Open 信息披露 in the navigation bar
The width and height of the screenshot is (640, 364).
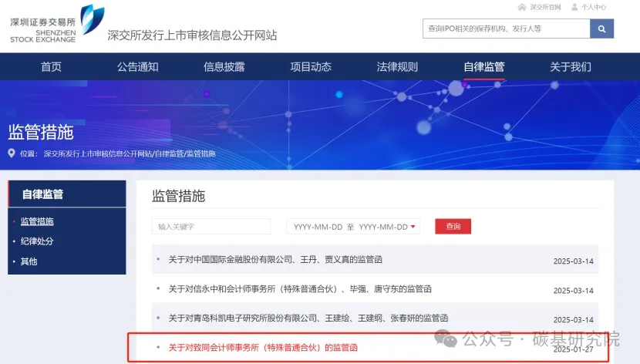click(224, 66)
